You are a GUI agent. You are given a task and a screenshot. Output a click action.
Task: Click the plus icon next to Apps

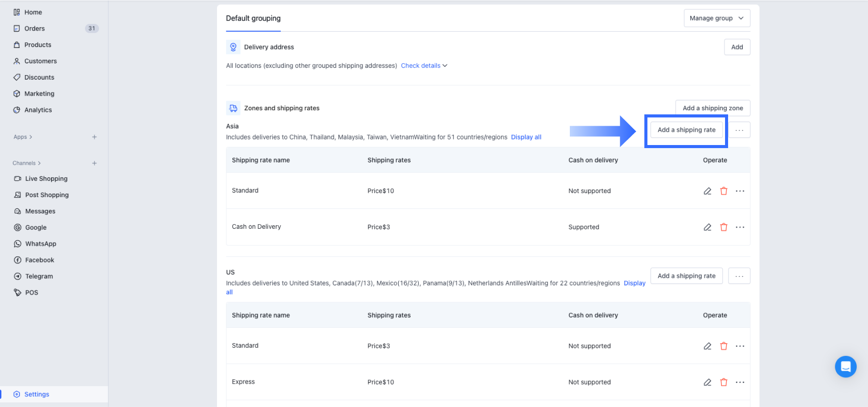tap(94, 137)
